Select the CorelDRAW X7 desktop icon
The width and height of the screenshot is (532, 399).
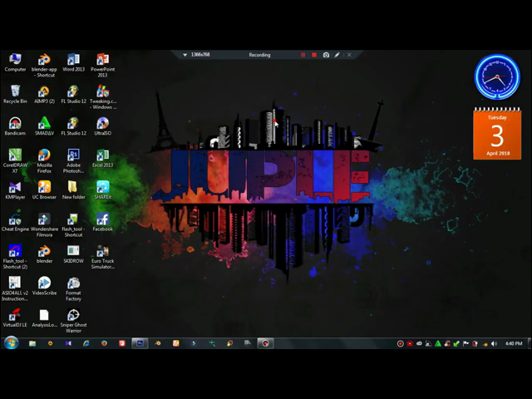click(x=15, y=161)
